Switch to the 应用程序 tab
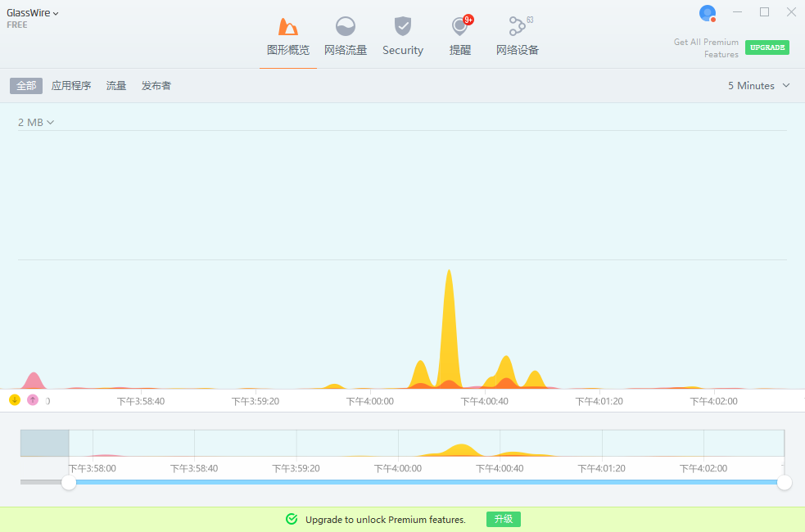The width and height of the screenshot is (805, 532). tap(71, 86)
